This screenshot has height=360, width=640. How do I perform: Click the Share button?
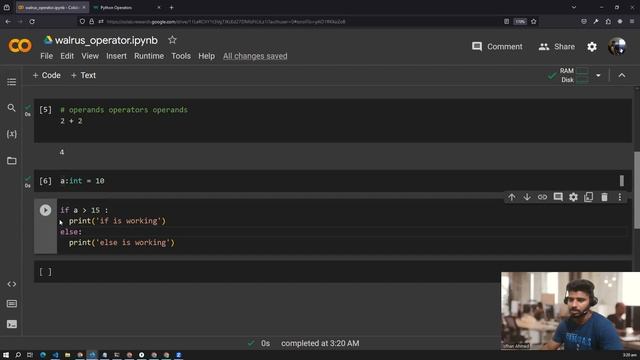556,47
